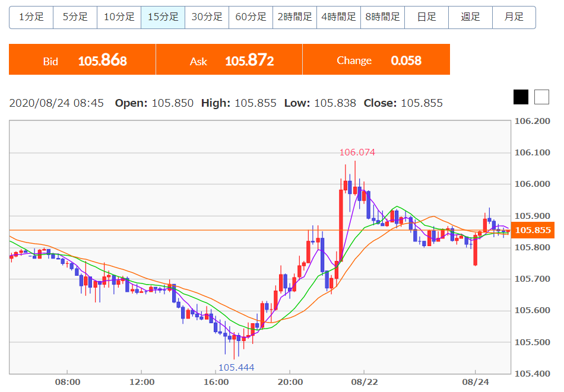Click the 106.200 price axis label

[x=533, y=121]
